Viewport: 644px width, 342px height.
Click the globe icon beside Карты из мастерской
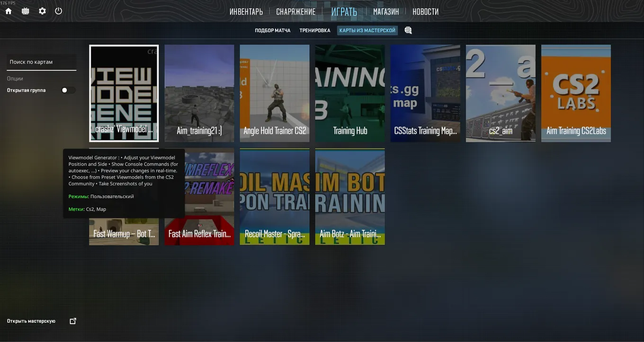pos(408,30)
